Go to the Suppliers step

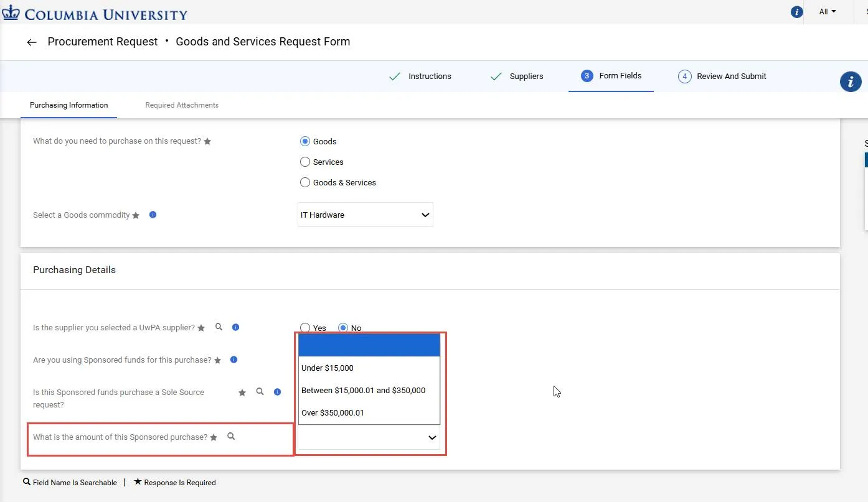[526, 77]
